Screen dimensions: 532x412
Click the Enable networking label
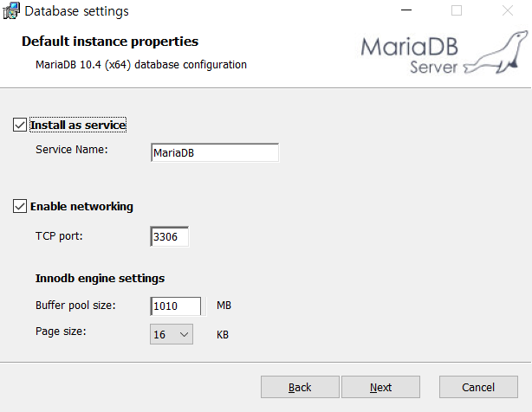(81, 206)
